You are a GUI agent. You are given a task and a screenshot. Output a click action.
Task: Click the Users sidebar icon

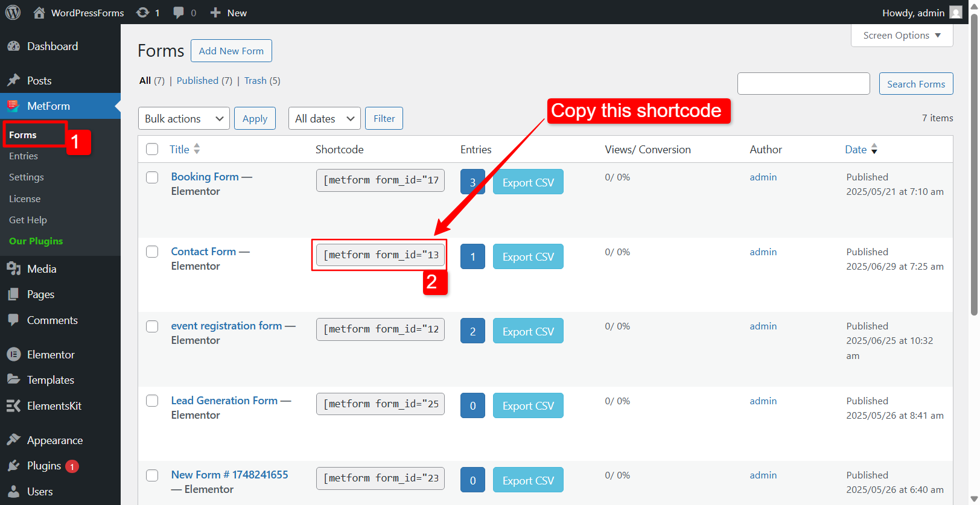pos(13,492)
